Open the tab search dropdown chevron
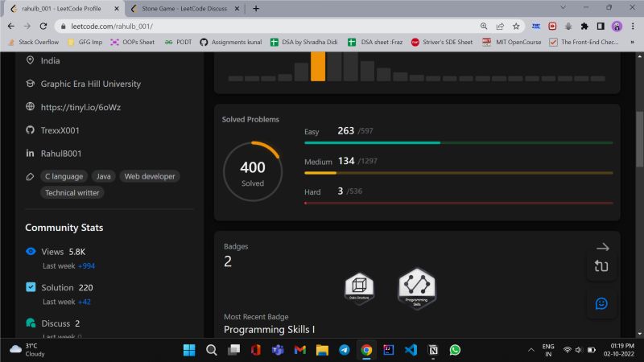Screen dimensions: 644x362 [563, 8]
